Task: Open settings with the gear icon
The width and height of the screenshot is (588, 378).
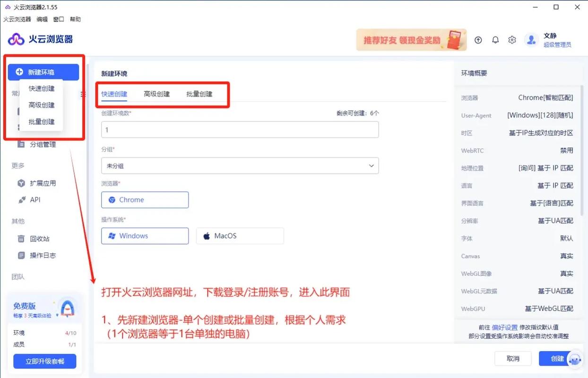Action: tap(512, 40)
